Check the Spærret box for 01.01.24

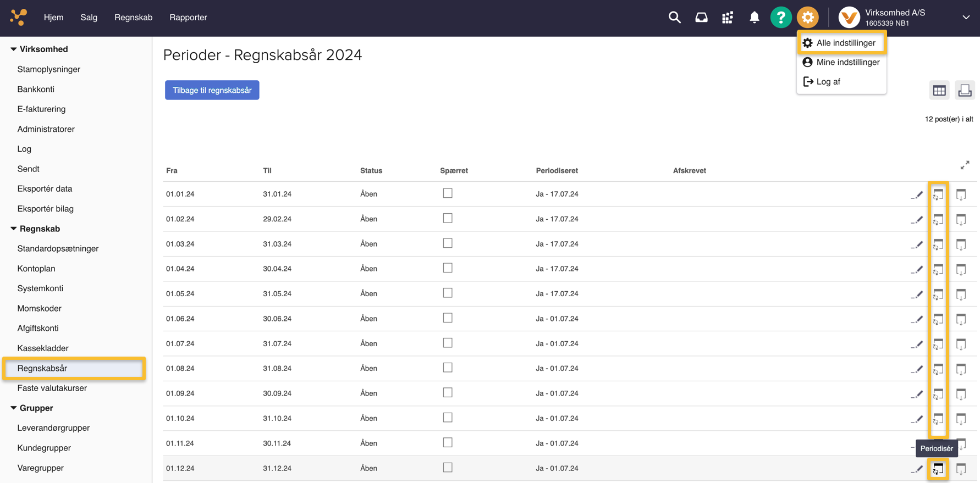pyautogui.click(x=448, y=193)
